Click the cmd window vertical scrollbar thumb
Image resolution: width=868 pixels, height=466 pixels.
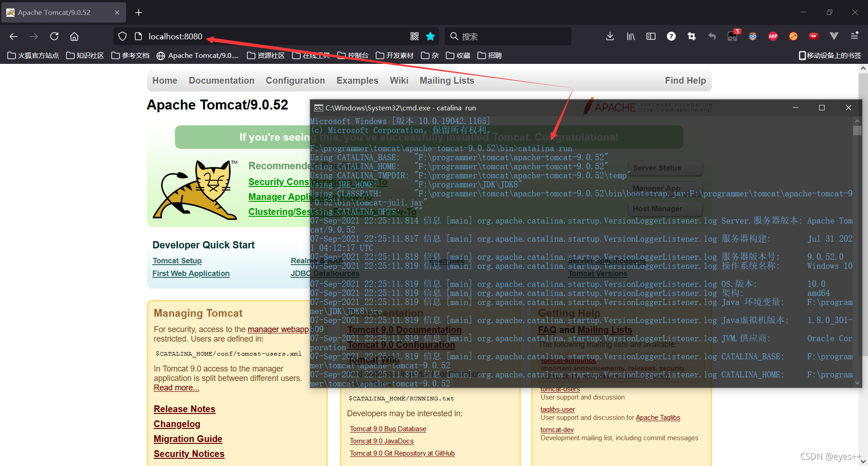click(x=857, y=131)
